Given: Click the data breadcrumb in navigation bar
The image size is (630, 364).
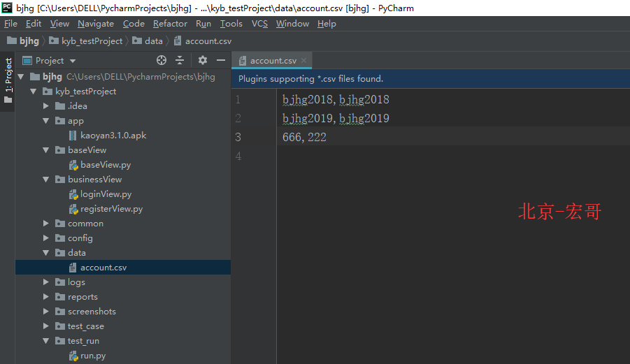Looking at the screenshot, I should (153, 41).
